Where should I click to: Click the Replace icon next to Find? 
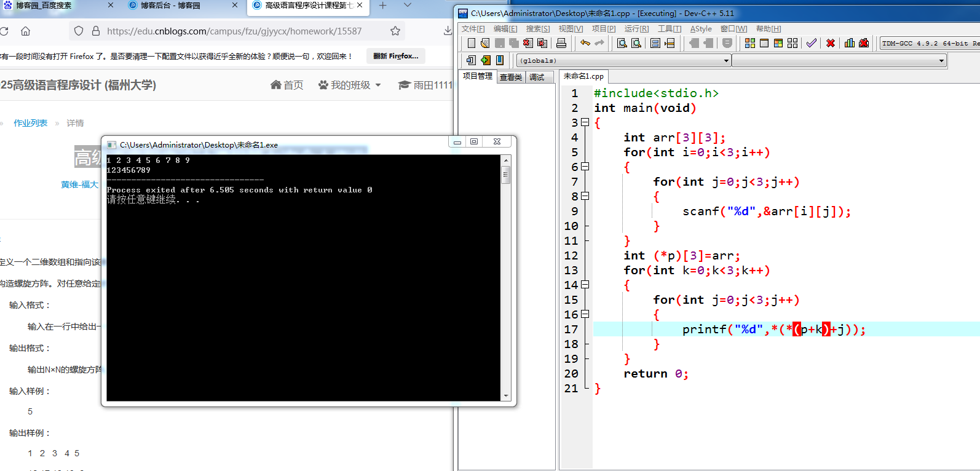636,43
